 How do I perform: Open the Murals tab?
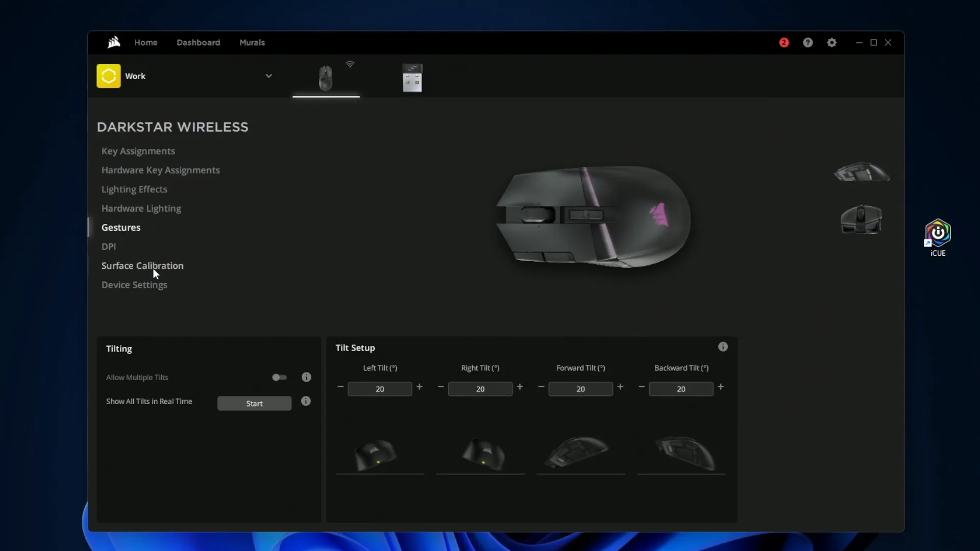[x=252, y=42]
